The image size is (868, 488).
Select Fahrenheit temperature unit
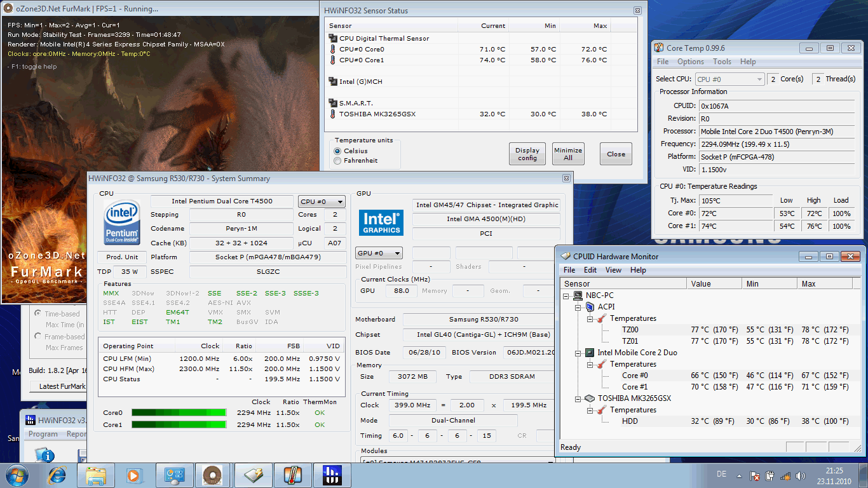click(x=337, y=161)
